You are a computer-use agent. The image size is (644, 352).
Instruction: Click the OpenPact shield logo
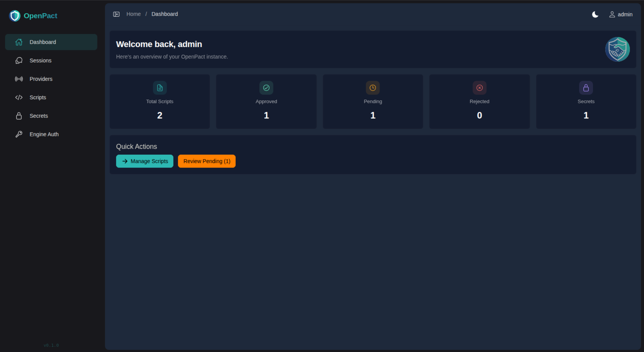pos(14,16)
